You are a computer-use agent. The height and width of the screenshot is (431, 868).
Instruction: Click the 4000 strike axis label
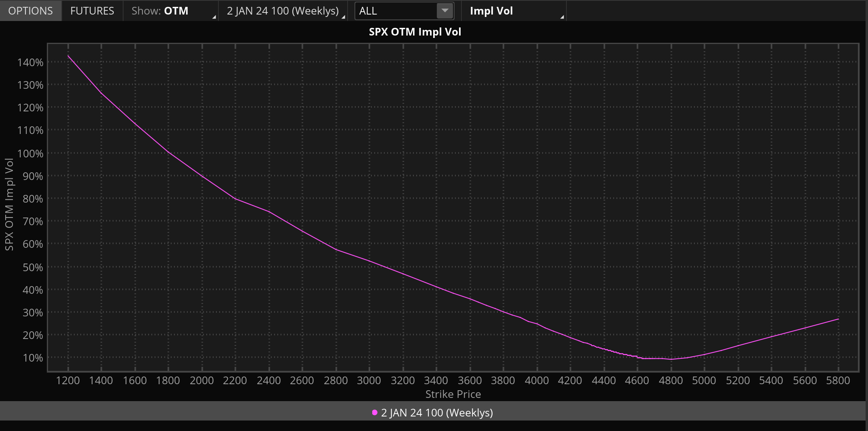coord(537,381)
